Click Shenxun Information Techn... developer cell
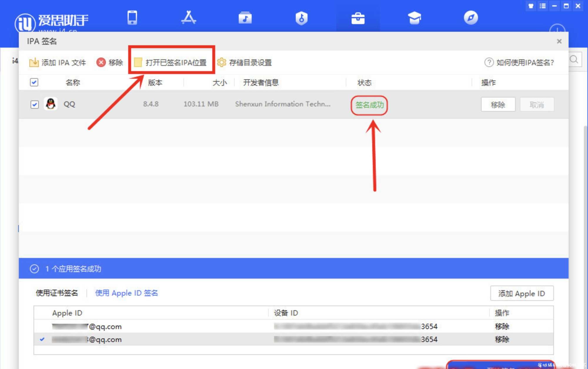This screenshot has height=369, width=588. (283, 104)
